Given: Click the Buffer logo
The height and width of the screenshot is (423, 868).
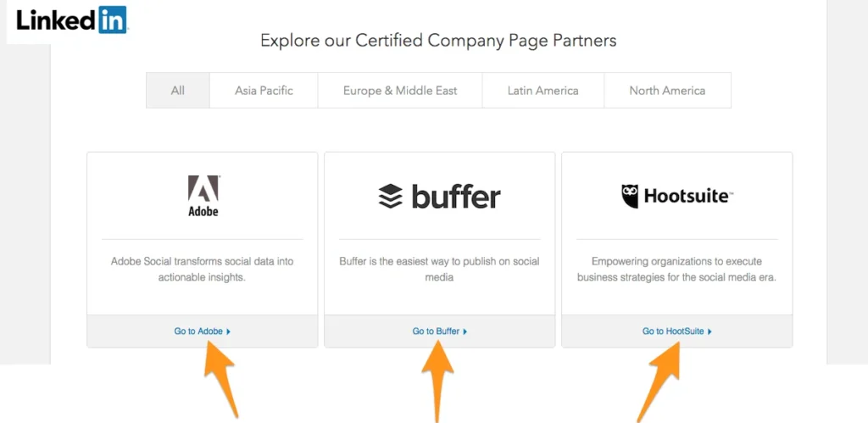Looking at the screenshot, I should pos(439,197).
